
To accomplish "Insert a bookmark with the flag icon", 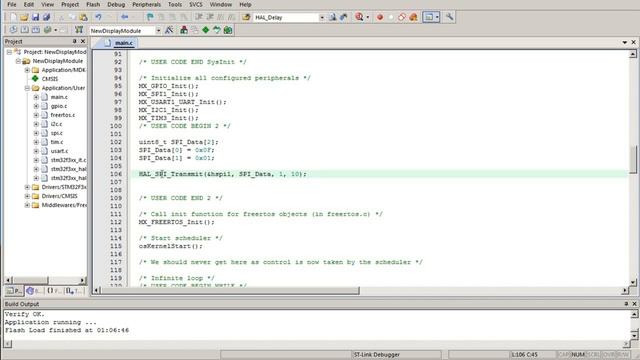I will [150, 17].
